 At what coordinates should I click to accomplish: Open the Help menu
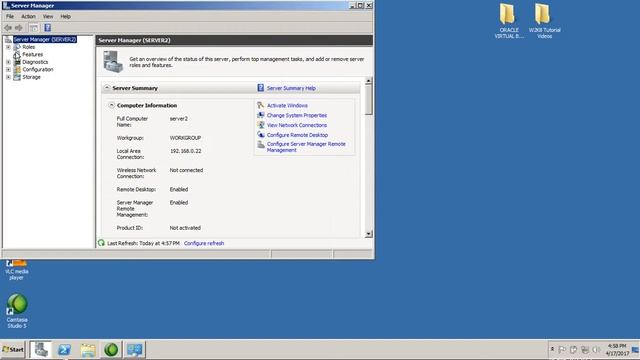(x=65, y=17)
